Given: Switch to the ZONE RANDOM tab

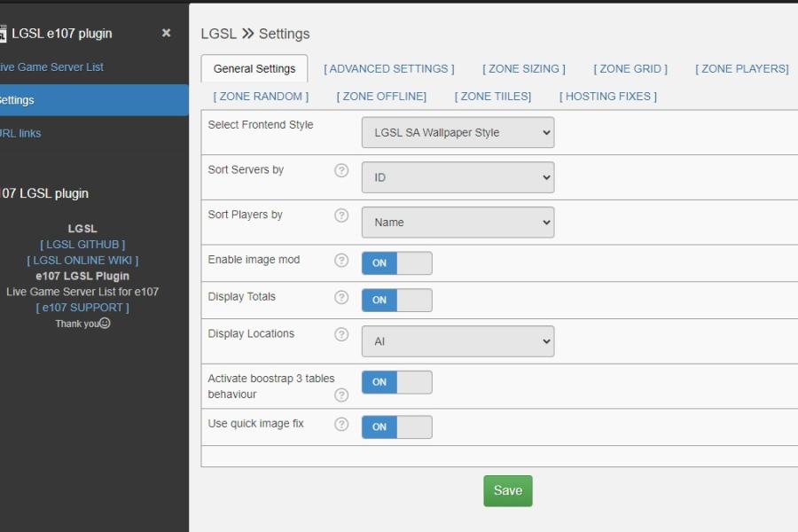Looking at the screenshot, I should [261, 97].
